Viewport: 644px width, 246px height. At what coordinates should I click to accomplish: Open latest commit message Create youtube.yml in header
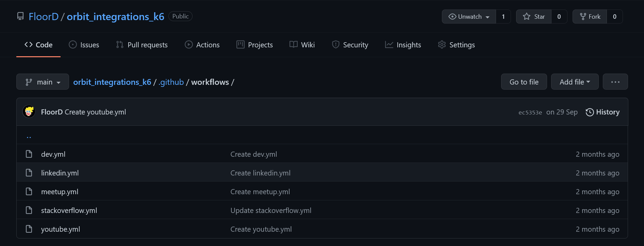95,112
